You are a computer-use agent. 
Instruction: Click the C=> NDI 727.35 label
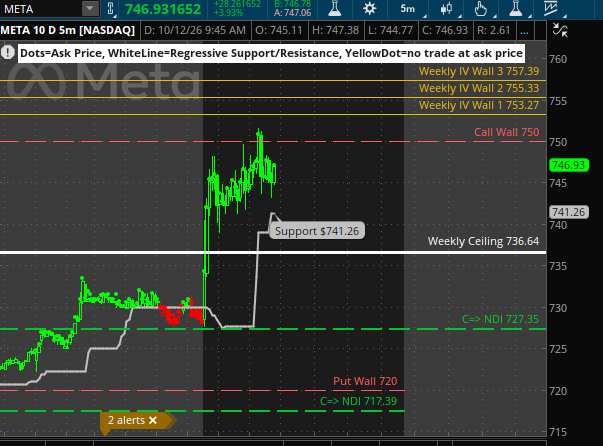click(x=500, y=319)
